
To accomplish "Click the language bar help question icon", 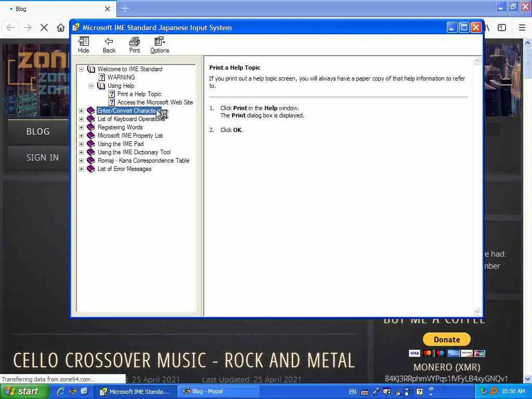I will coord(420,392).
